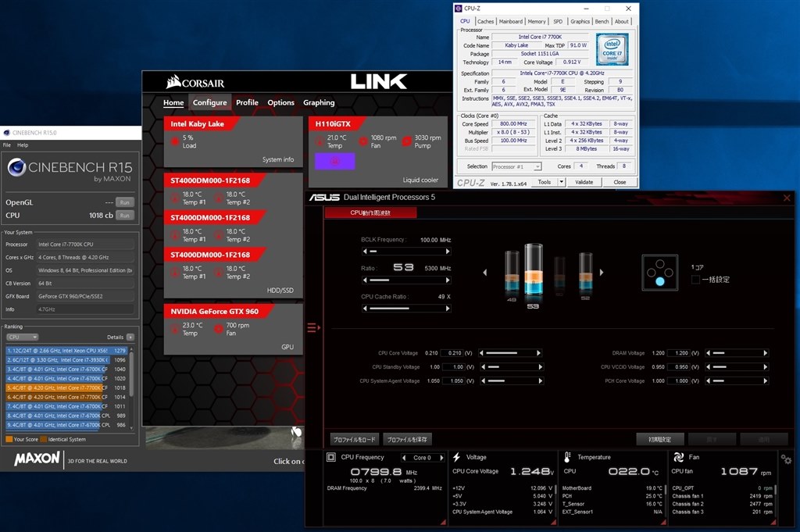Open the Help menu in Cinebench
800x532 pixels.
23,145
